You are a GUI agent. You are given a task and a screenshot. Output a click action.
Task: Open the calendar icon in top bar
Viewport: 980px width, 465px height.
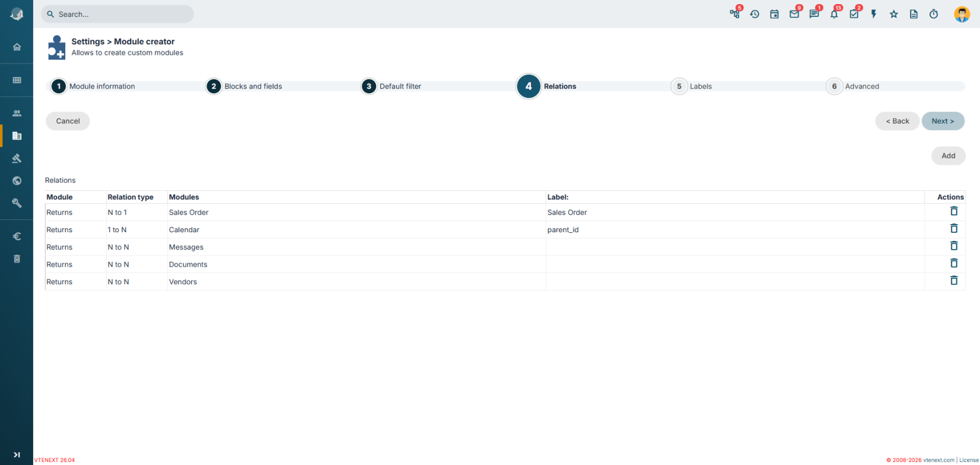(775, 14)
